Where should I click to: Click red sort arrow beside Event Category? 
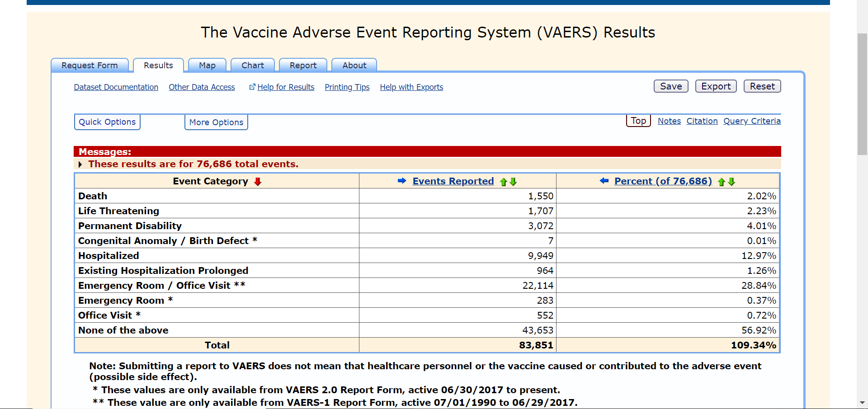(x=258, y=182)
